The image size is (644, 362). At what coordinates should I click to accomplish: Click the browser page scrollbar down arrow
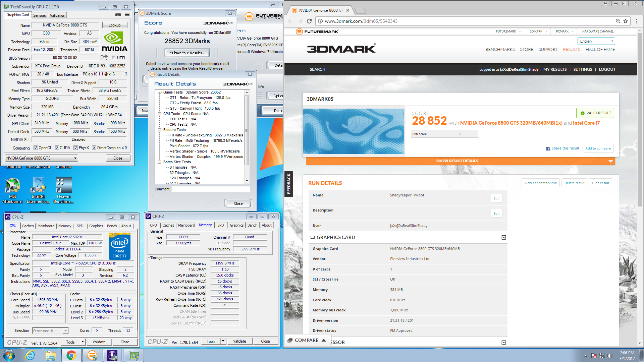click(640, 343)
